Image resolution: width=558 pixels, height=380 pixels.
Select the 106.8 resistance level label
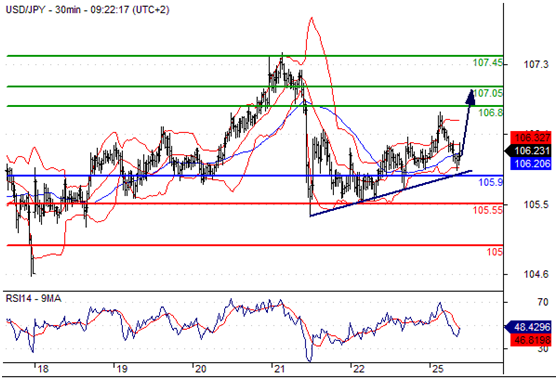click(x=491, y=113)
